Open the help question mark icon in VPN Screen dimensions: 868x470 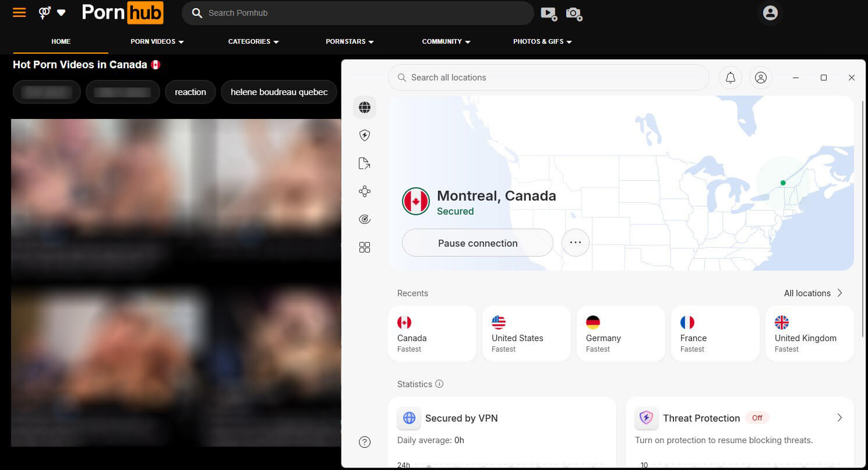(x=365, y=442)
